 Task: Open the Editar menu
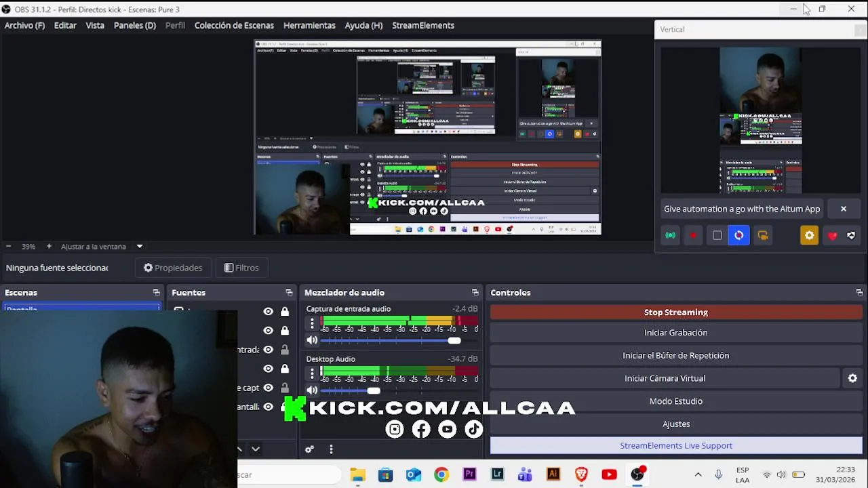(65, 25)
